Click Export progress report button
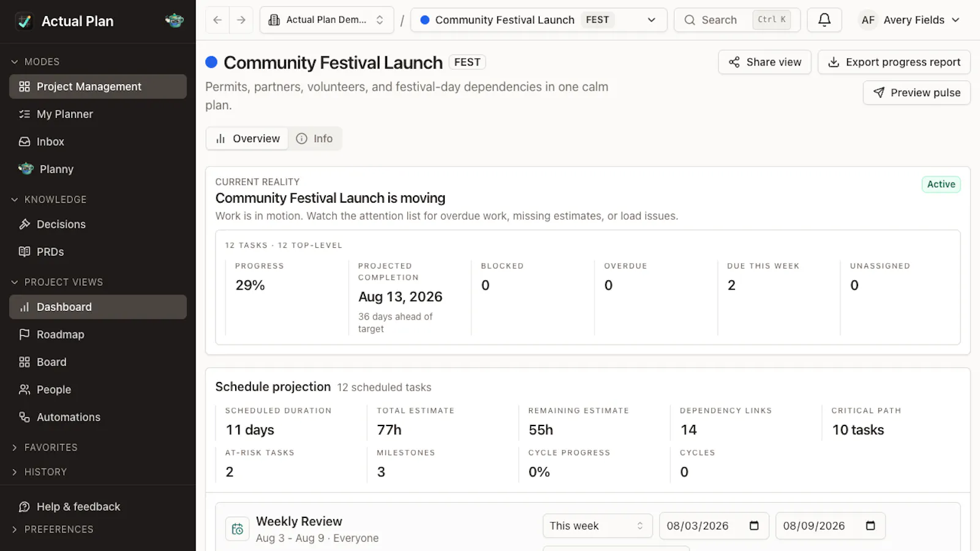Image resolution: width=980 pixels, height=551 pixels. pyautogui.click(x=894, y=62)
